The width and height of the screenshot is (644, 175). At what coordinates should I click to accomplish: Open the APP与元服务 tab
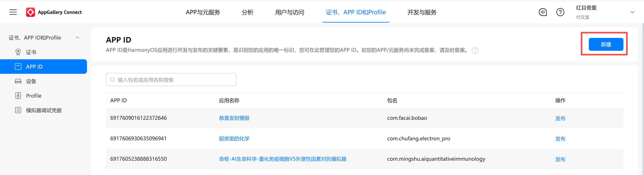203,12
